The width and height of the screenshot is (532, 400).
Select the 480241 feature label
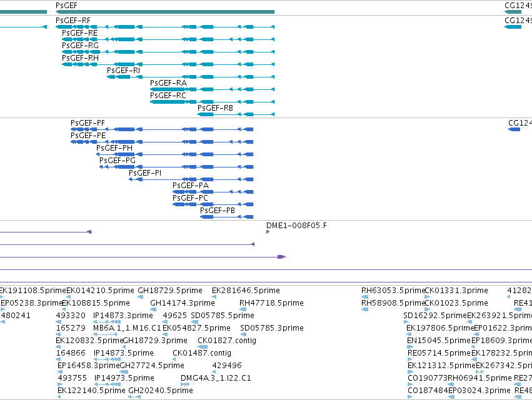(16, 316)
